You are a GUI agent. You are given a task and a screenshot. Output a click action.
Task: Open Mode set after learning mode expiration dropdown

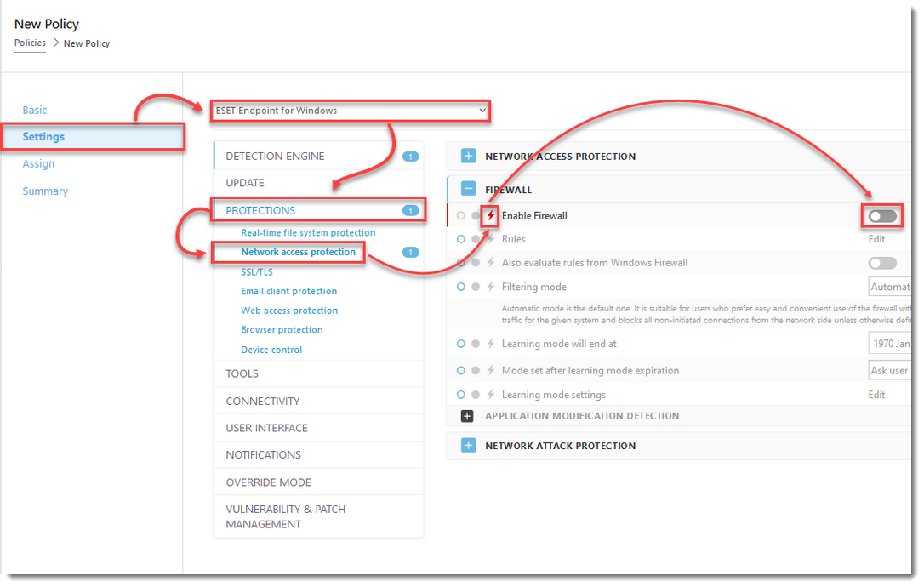890,370
